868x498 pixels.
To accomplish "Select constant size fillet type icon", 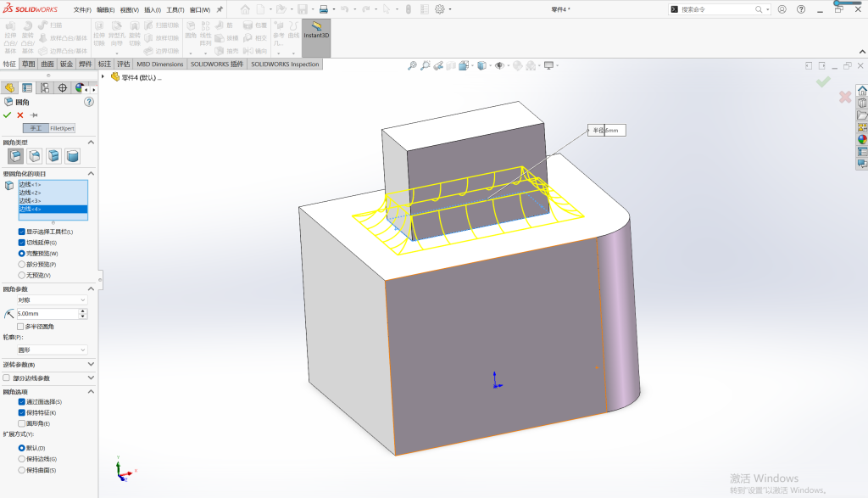I will tap(15, 156).
